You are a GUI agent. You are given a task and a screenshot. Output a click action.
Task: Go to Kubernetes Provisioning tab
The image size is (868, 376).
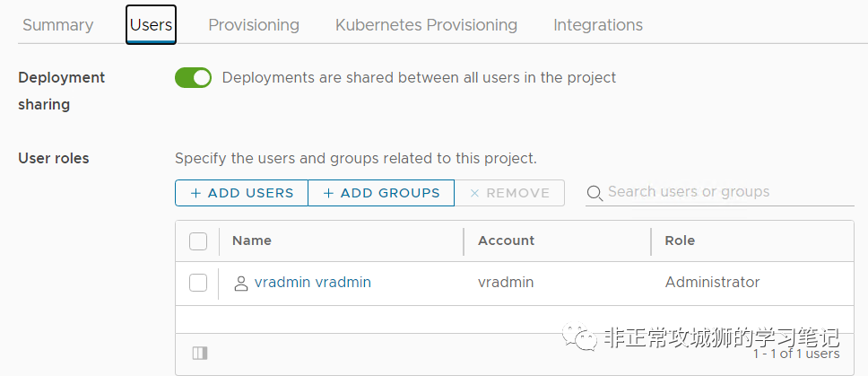click(426, 25)
